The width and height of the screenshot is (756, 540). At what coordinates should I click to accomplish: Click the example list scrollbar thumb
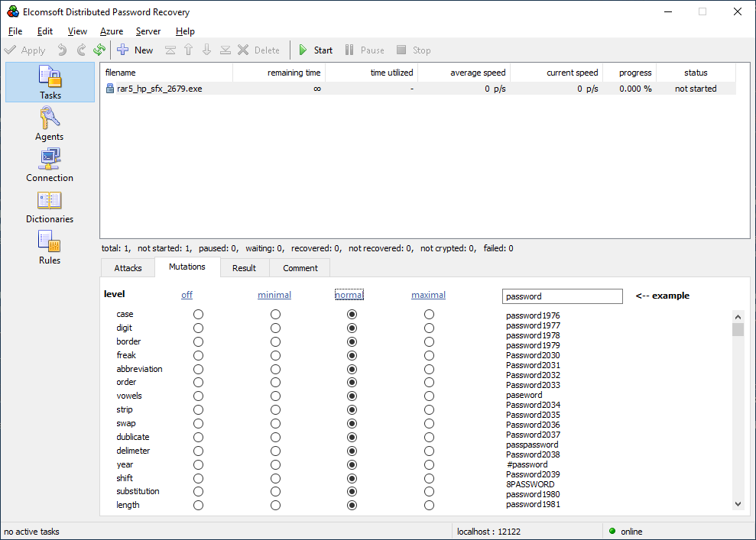[x=738, y=329]
